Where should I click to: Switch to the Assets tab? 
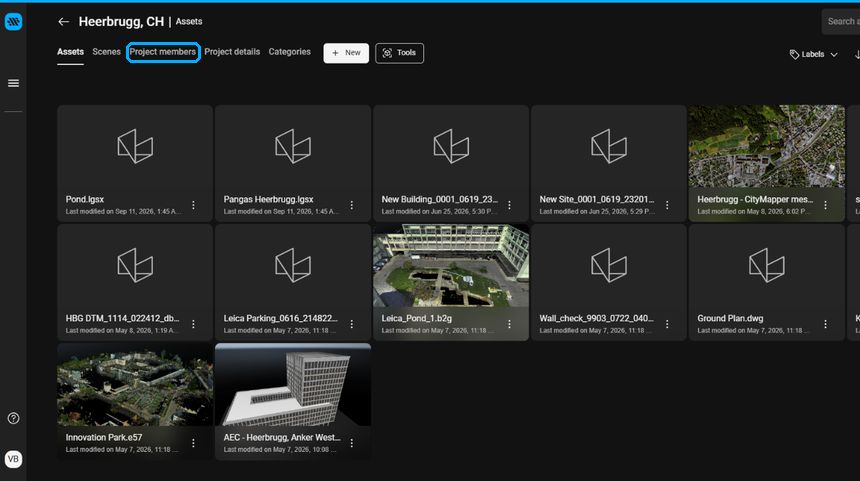coord(70,52)
